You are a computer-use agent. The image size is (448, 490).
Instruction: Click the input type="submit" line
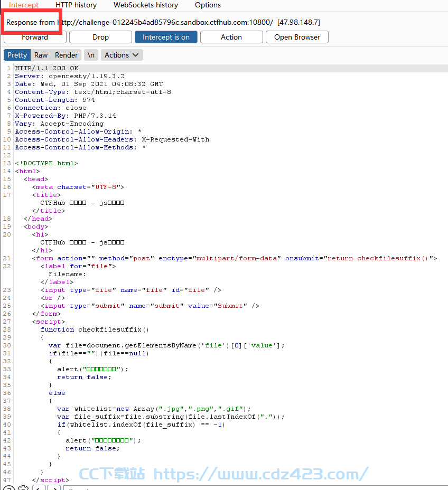click(x=150, y=306)
